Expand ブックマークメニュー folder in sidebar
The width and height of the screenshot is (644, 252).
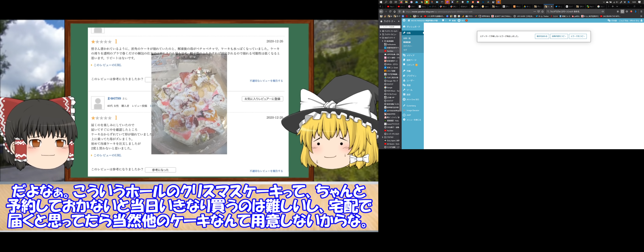point(381,34)
